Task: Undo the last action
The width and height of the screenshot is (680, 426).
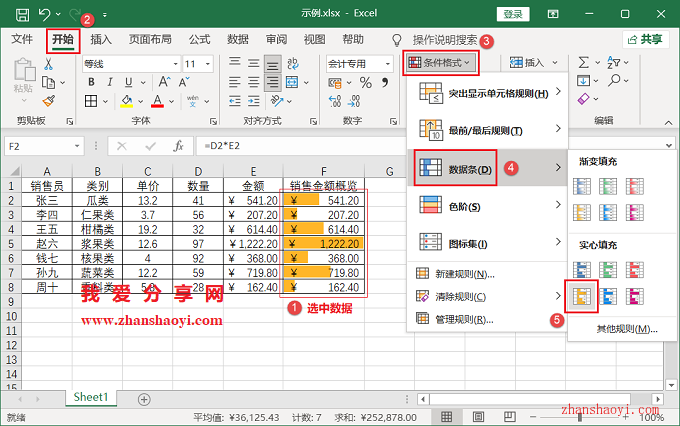Action: [x=44, y=14]
